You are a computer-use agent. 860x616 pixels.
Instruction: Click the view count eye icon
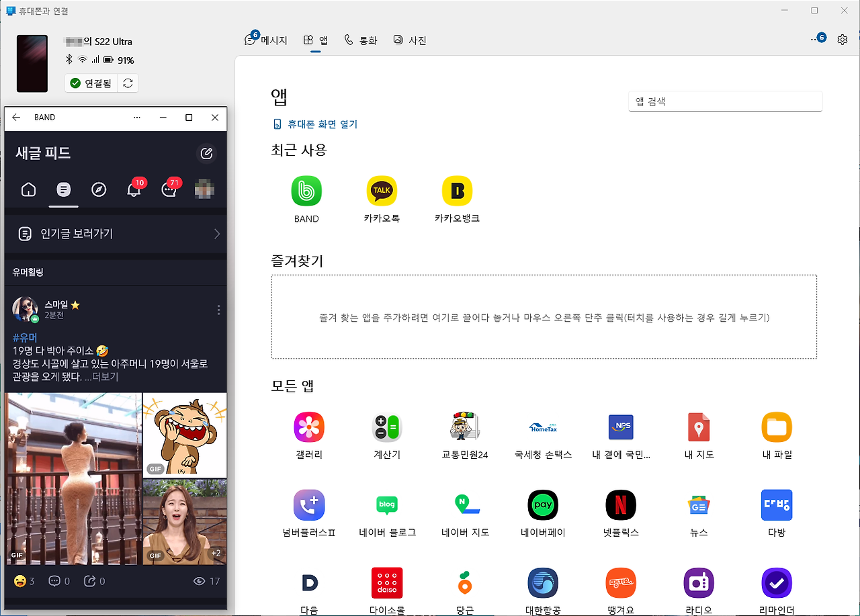[199, 581]
